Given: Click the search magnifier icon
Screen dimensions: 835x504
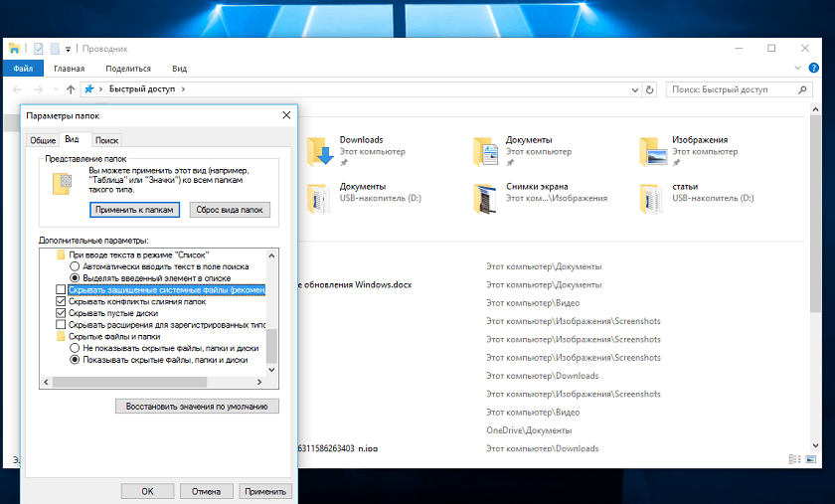Looking at the screenshot, I should pyautogui.click(x=802, y=89).
